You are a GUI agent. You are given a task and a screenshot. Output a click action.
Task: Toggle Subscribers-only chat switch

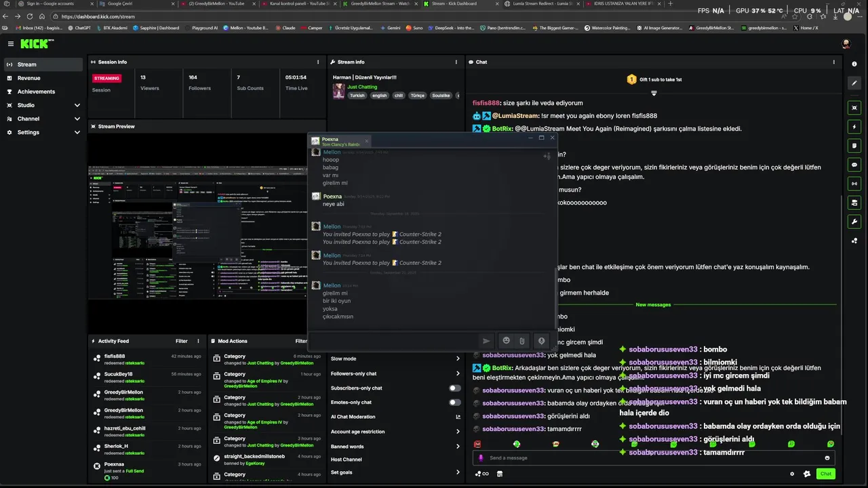[x=455, y=388]
